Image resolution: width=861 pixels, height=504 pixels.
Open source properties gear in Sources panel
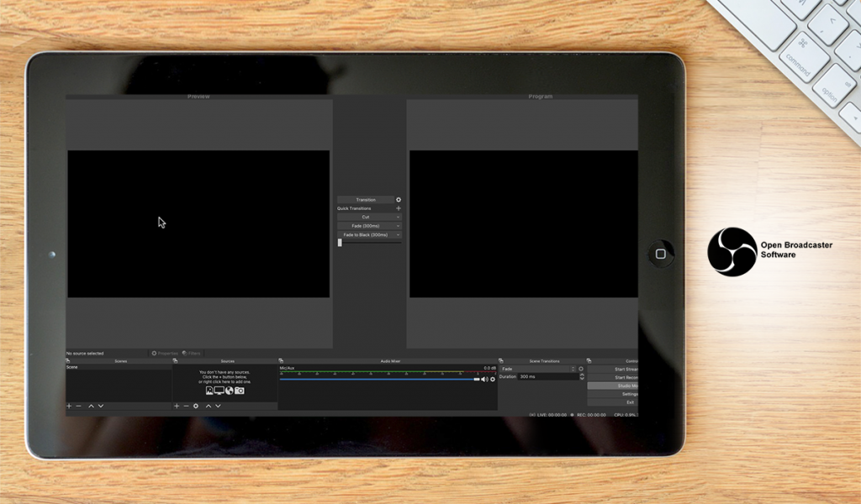click(196, 406)
